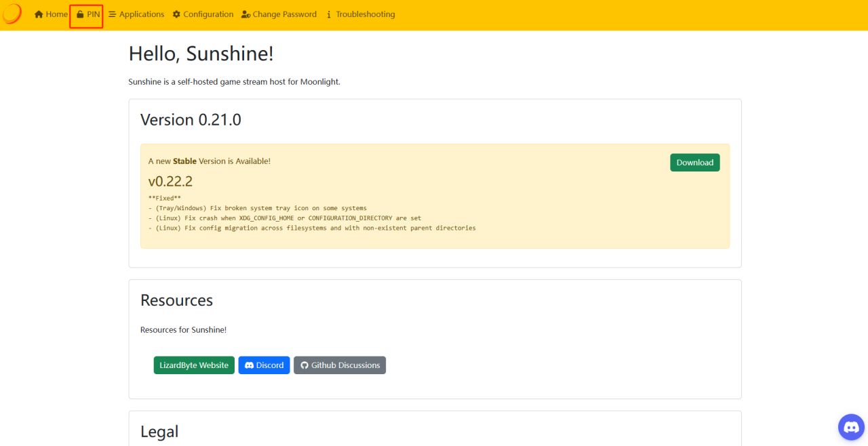Click the Resources heading
The height and width of the screenshot is (446, 868).
(176, 300)
